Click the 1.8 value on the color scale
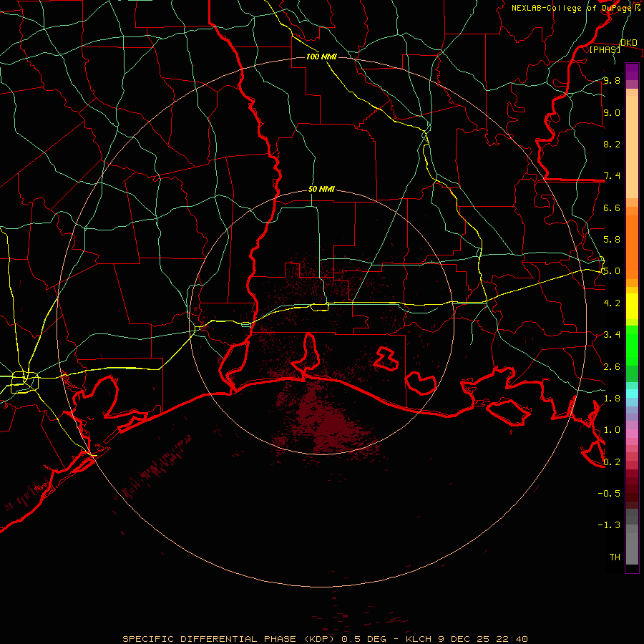The image size is (644, 644). 612,399
